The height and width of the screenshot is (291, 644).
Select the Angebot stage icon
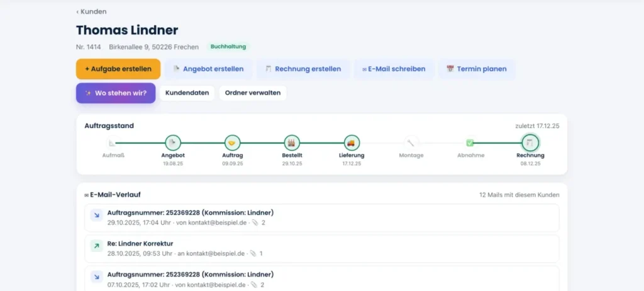pos(173,143)
